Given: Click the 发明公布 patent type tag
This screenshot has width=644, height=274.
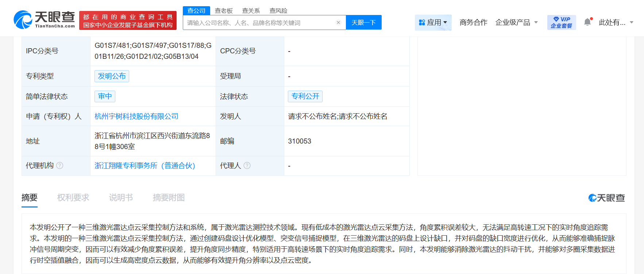Looking at the screenshot, I should click(x=112, y=76).
